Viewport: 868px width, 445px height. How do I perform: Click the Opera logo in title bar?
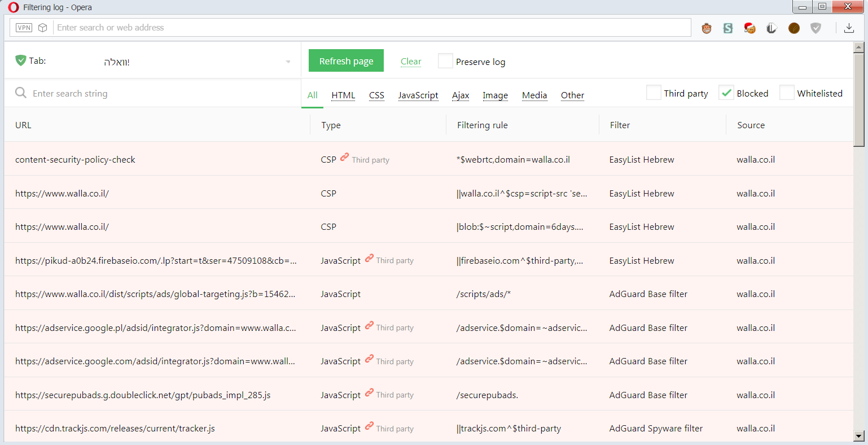click(x=13, y=7)
